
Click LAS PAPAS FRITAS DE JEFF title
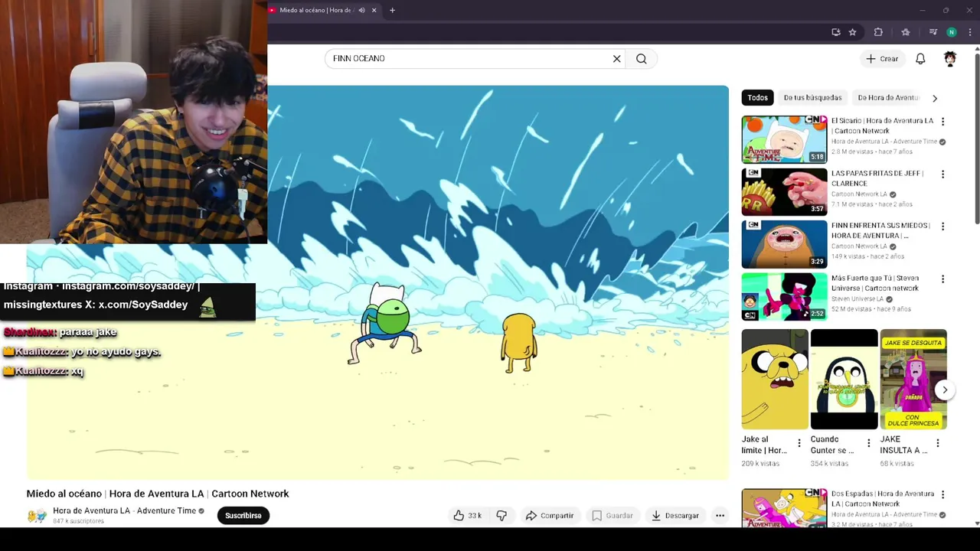point(877,178)
